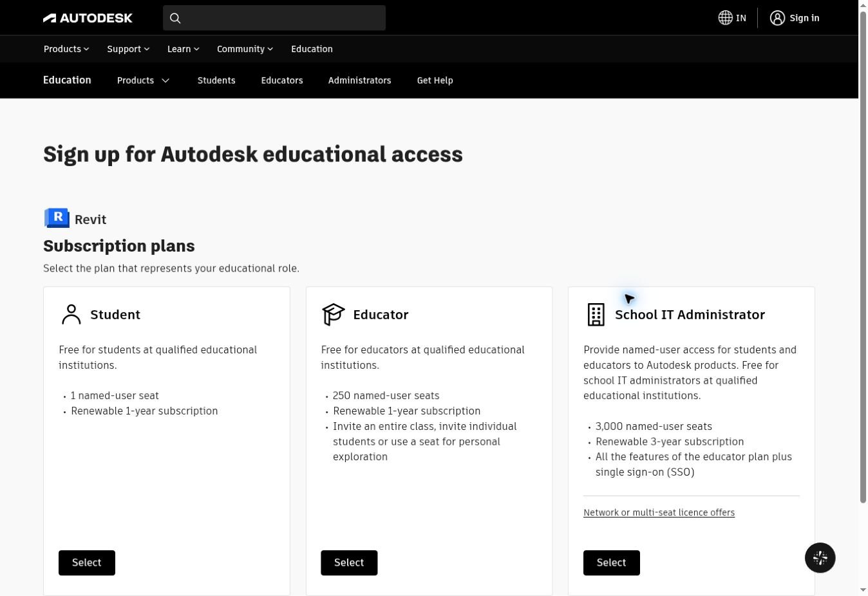Expand the Support menu
Screen dimensions: 868x596
pos(128,49)
